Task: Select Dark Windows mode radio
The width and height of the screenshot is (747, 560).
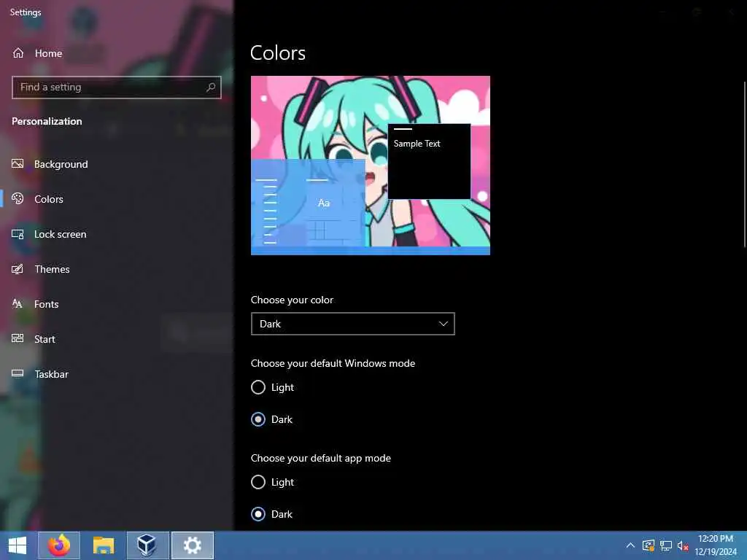Action: 258,419
